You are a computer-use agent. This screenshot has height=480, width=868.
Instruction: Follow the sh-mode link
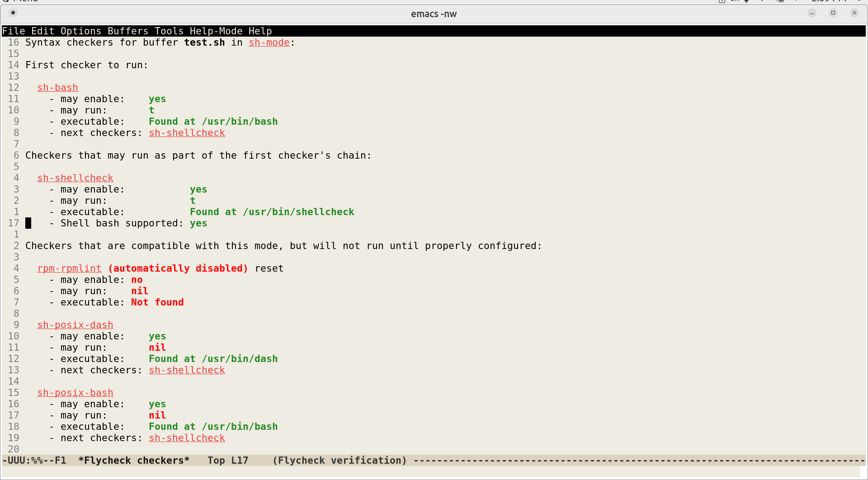click(269, 42)
